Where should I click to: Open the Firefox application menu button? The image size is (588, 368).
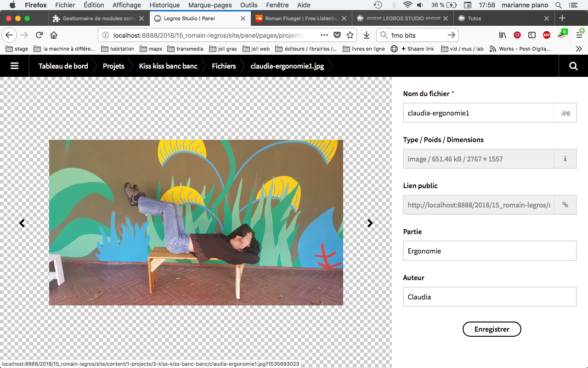click(579, 35)
